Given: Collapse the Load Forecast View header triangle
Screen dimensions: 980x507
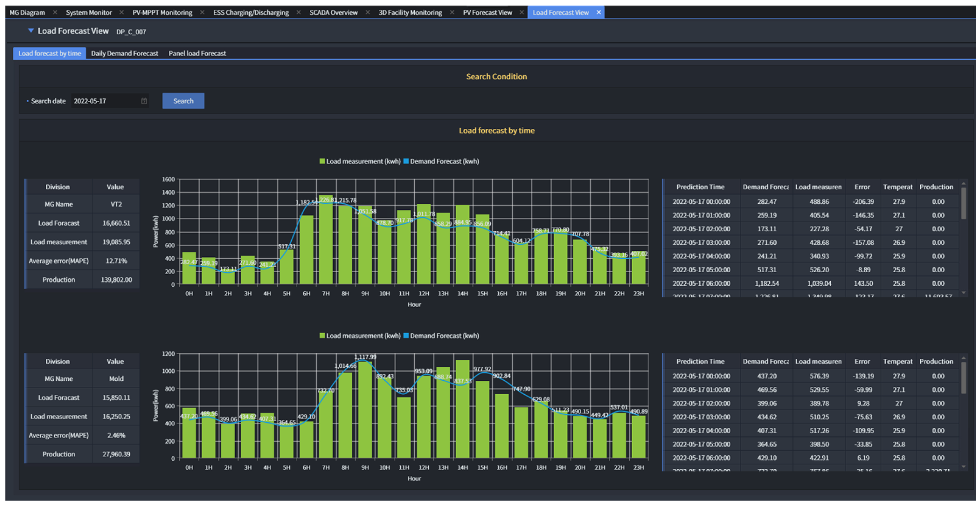Looking at the screenshot, I should 31,30.
